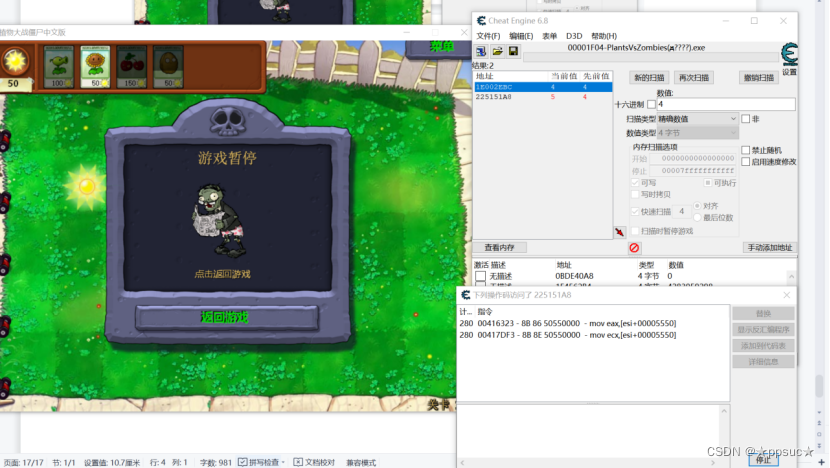
Task: Click 停止 stop button in opcode window
Action: click(x=763, y=460)
